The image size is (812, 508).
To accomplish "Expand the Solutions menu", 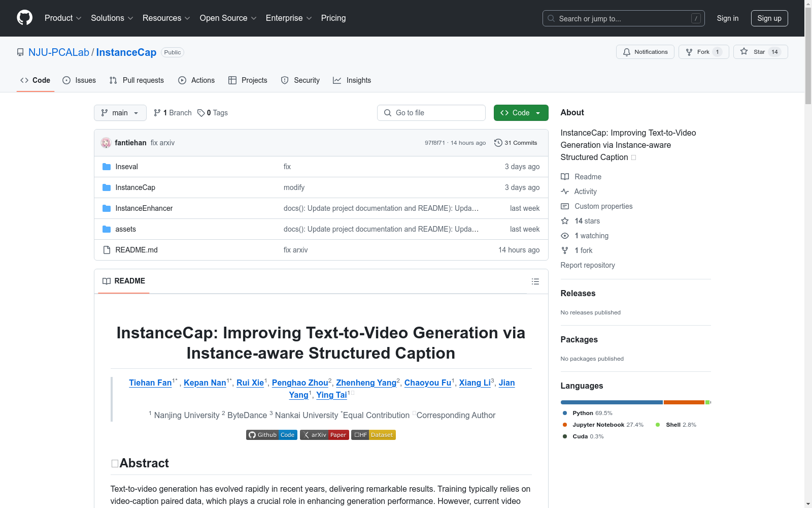I will 112,18.
